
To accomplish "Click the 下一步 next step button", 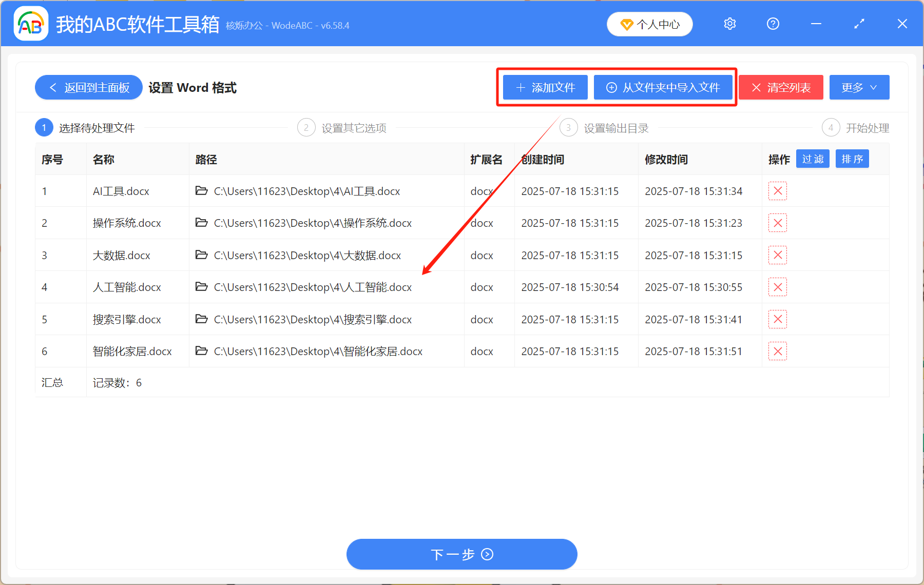I will coord(461,554).
